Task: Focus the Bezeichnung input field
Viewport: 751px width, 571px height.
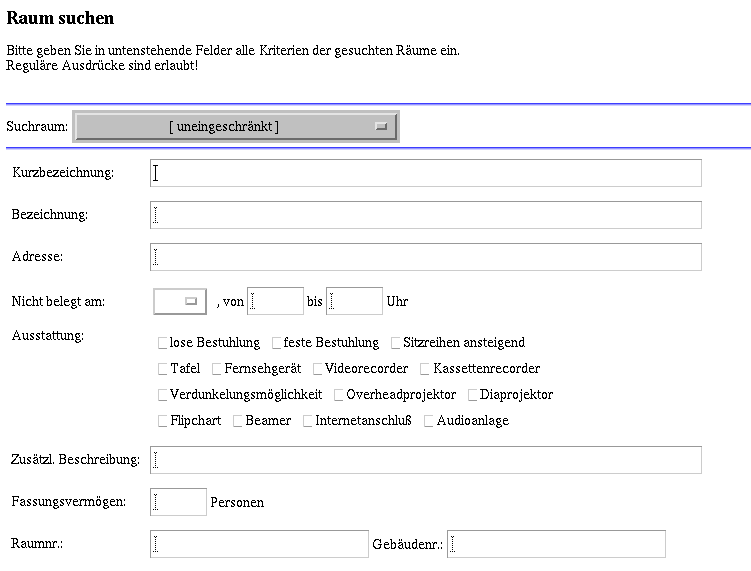Action: click(426, 215)
